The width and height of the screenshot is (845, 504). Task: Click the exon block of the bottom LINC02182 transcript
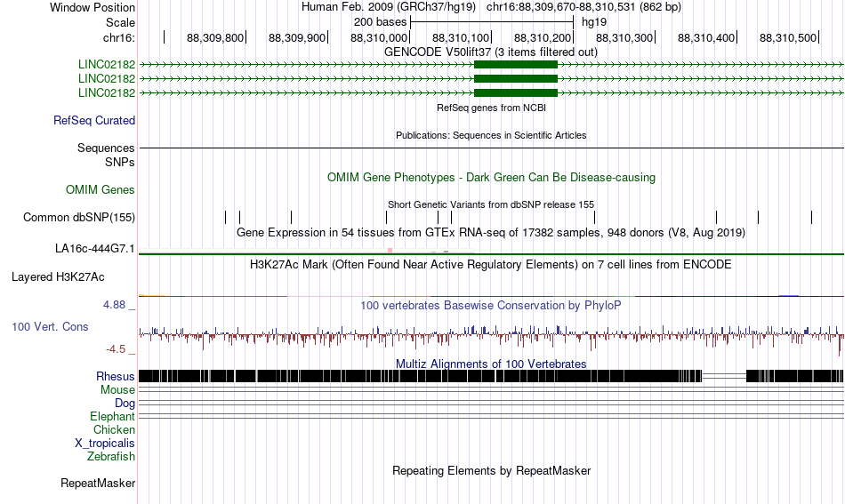(x=516, y=92)
